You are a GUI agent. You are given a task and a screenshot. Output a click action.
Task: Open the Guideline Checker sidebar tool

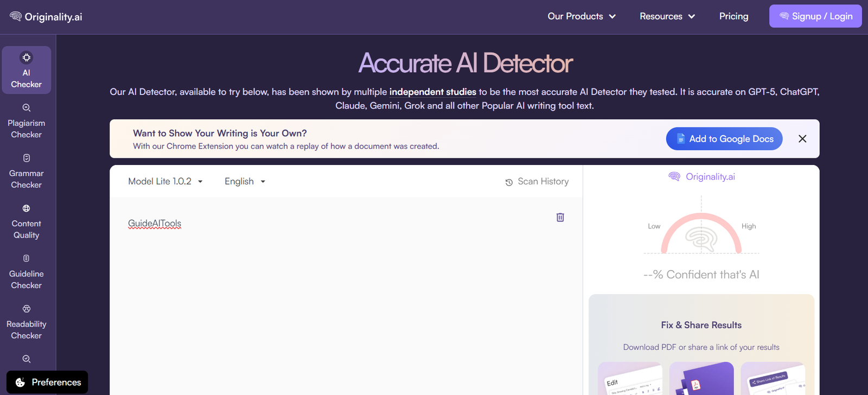tap(27, 272)
